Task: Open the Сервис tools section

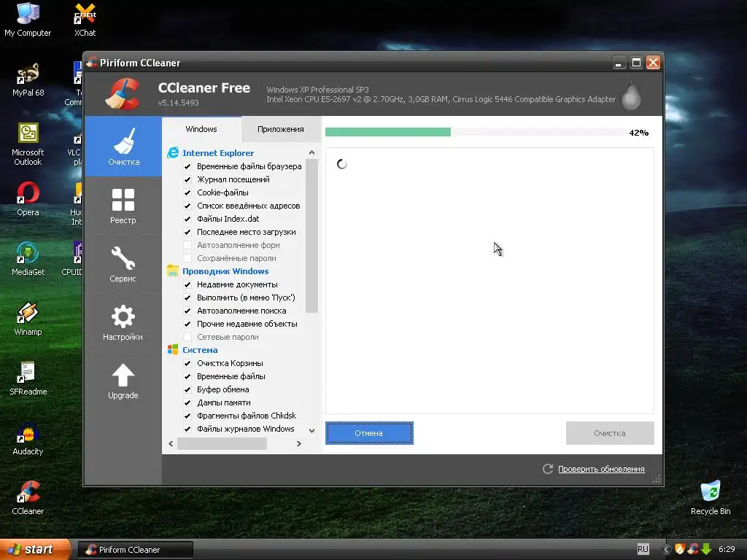Action: [x=123, y=264]
